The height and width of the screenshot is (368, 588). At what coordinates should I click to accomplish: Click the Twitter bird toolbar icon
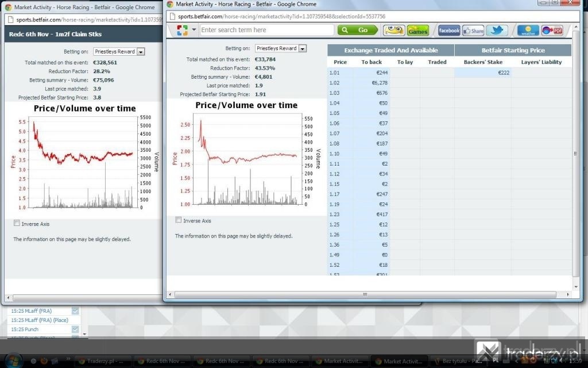497,30
